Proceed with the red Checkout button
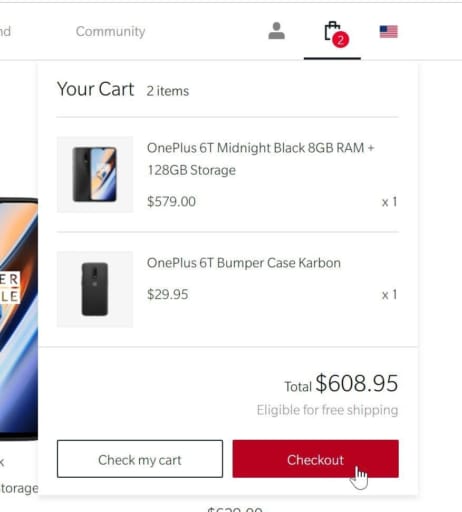The image size is (462, 512). [315, 459]
